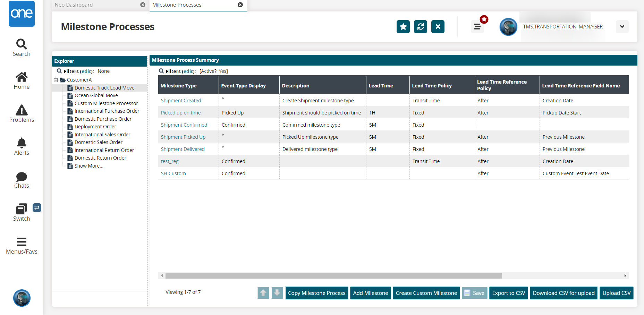Open the Problems warning icon
644x315 pixels.
(22, 110)
